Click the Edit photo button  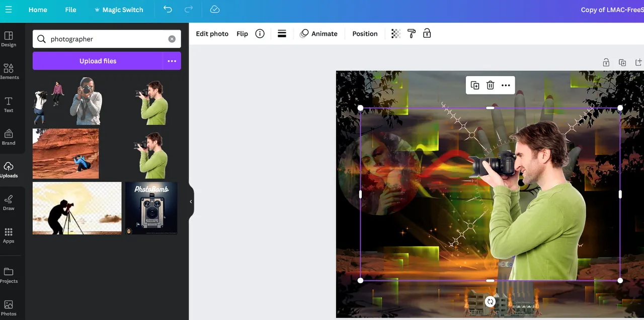pyautogui.click(x=212, y=34)
